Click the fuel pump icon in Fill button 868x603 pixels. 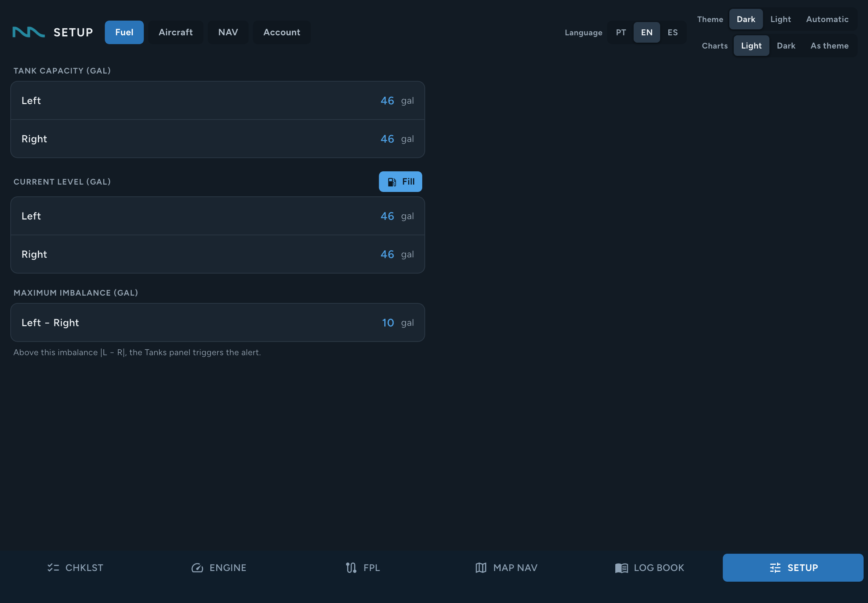click(x=392, y=182)
